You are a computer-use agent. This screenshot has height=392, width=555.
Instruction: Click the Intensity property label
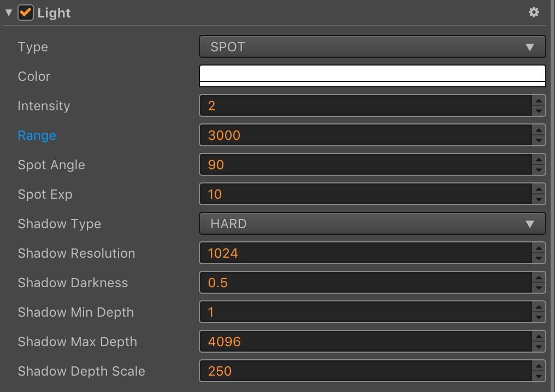(44, 106)
